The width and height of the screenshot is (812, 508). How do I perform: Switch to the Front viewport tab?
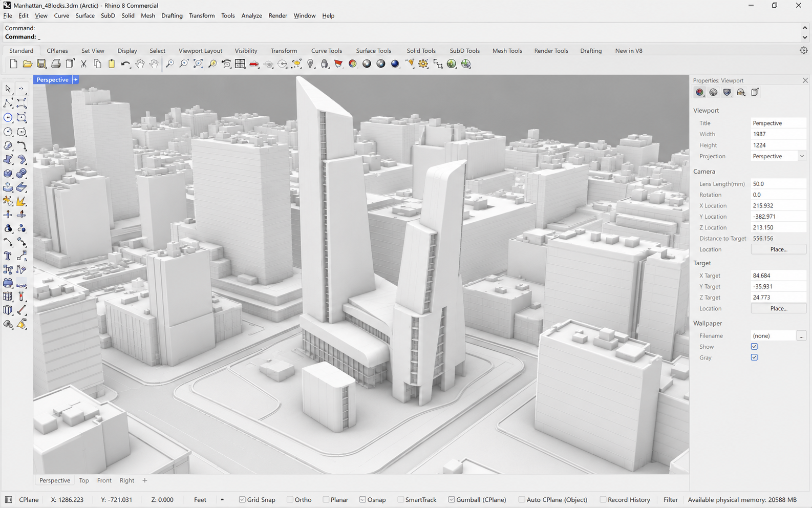104,480
